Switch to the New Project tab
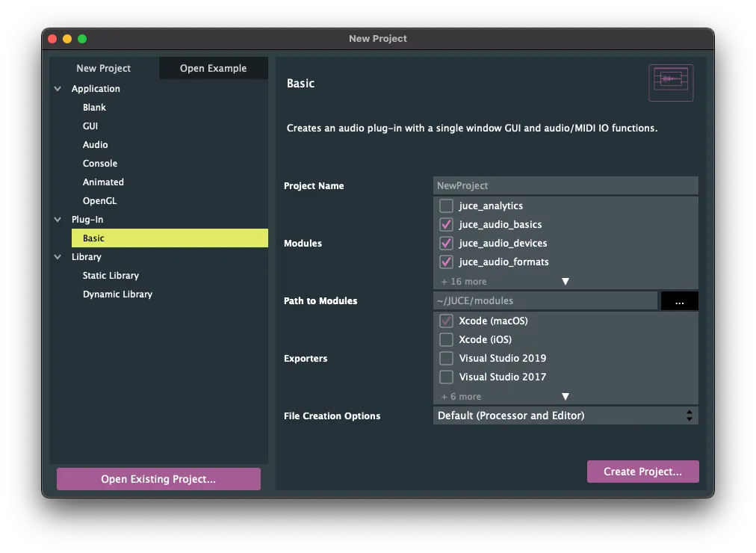The image size is (756, 553). click(x=104, y=68)
